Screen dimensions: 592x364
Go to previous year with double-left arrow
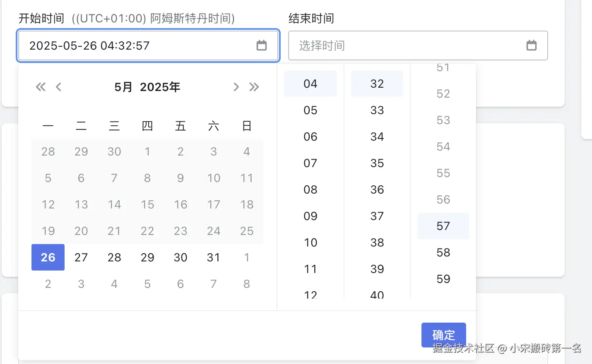click(41, 87)
